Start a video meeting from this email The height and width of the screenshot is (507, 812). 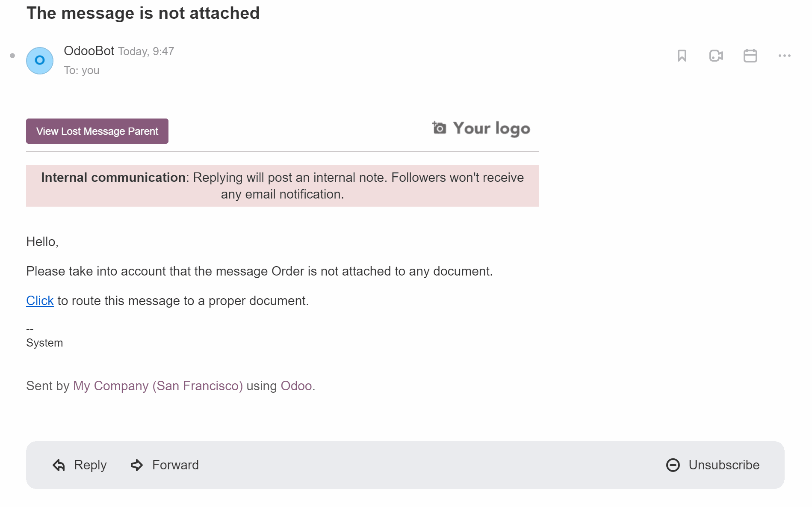716,56
